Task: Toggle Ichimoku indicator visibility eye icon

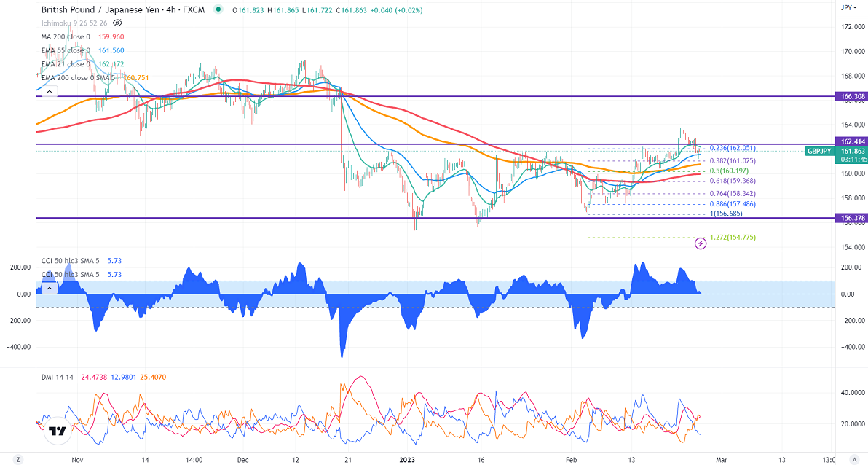Action: (117, 23)
